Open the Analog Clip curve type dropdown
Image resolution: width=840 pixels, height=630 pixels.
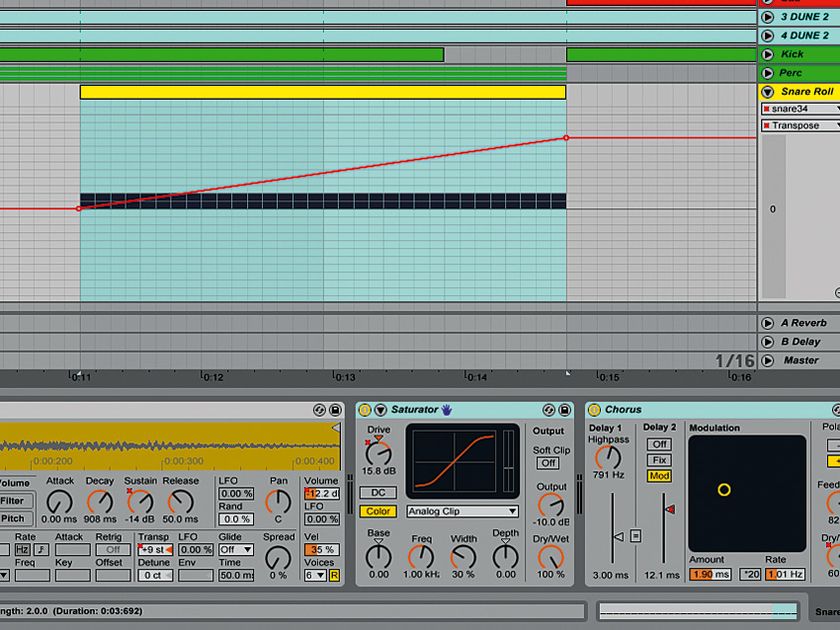[462, 511]
